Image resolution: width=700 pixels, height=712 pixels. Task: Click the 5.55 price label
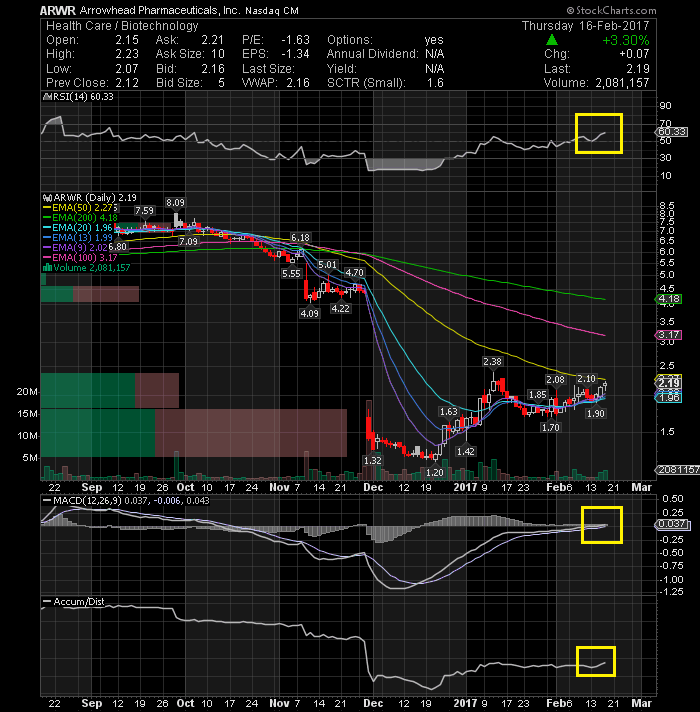click(291, 273)
